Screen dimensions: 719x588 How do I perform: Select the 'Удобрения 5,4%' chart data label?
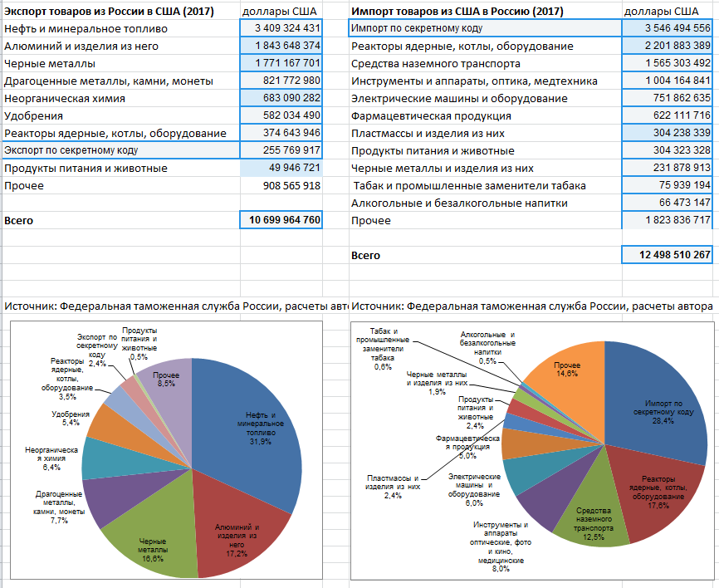(x=65, y=418)
